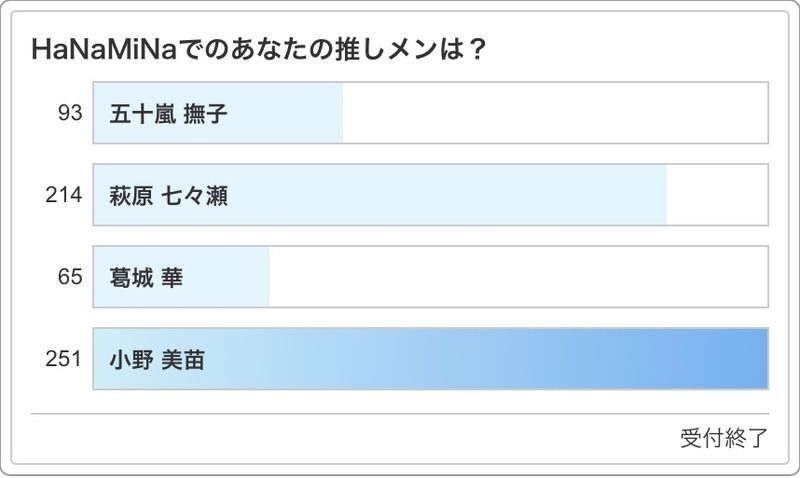Click the dark blue right end of 小野 美苗's bar
Viewport: 800px width, 478px height.
pos(745,359)
